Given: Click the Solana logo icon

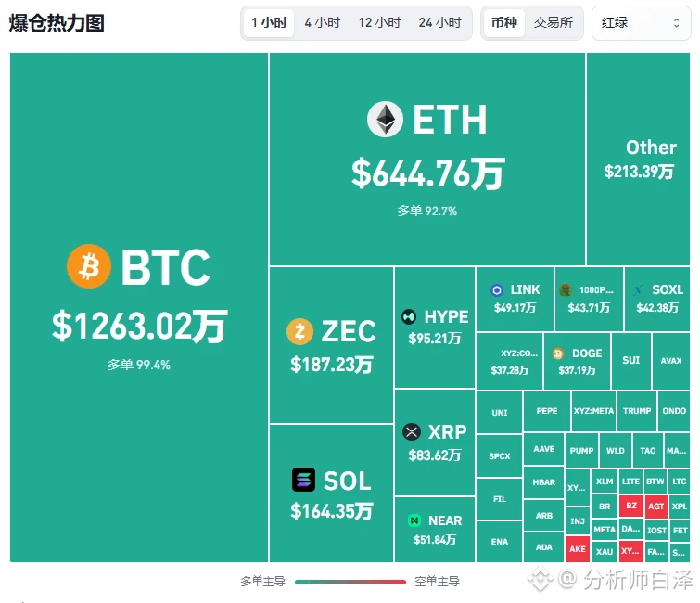Looking at the screenshot, I should (x=303, y=480).
